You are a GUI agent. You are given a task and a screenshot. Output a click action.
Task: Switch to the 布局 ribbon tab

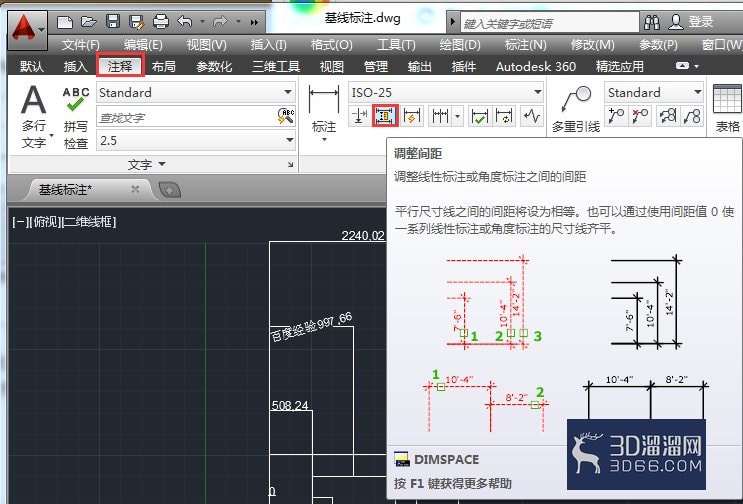pos(164,66)
